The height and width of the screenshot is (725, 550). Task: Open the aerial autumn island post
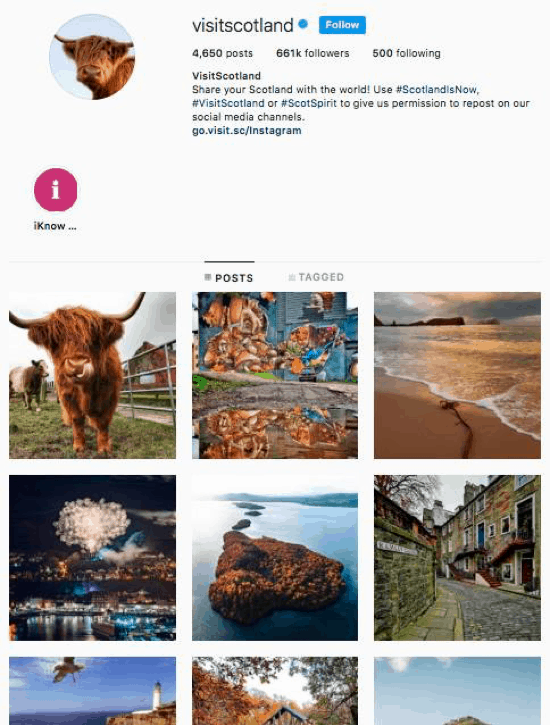[x=275, y=558]
